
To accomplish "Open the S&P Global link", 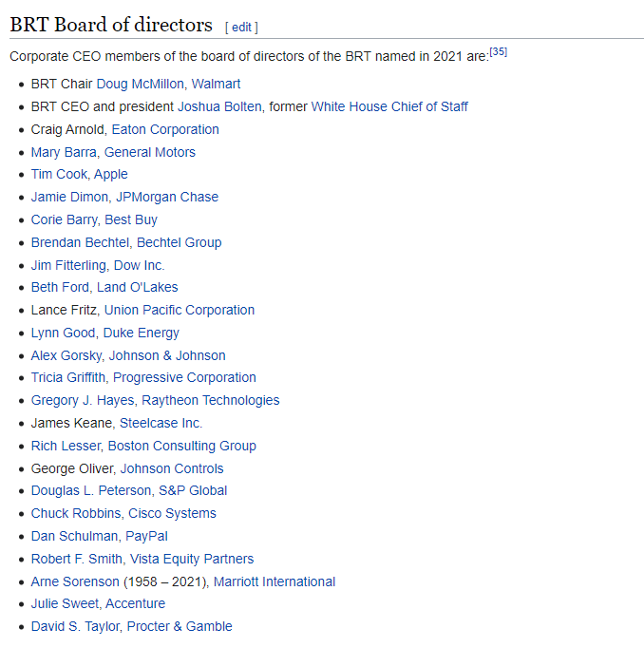I will [193, 490].
